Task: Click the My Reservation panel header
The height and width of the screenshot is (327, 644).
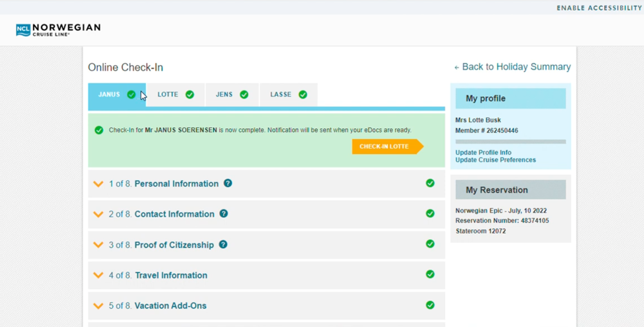Action: (x=511, y=190)
